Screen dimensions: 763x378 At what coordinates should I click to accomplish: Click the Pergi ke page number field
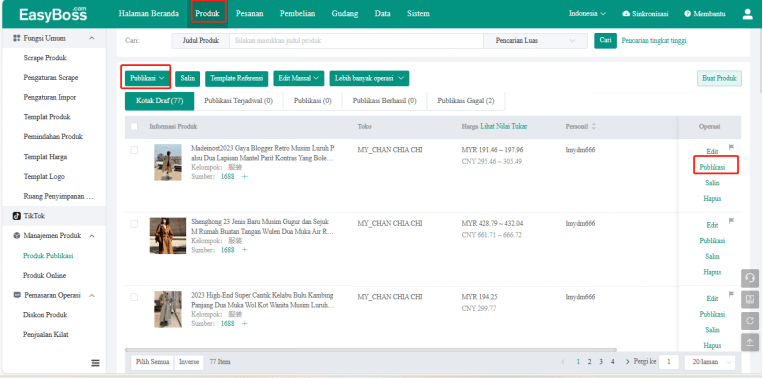(669, 362)
